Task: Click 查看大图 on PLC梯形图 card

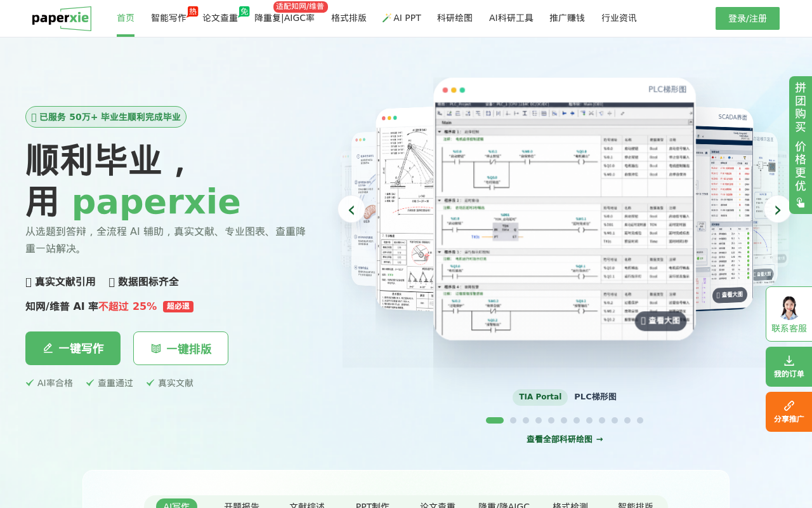Action: click(x=660, y=321)
